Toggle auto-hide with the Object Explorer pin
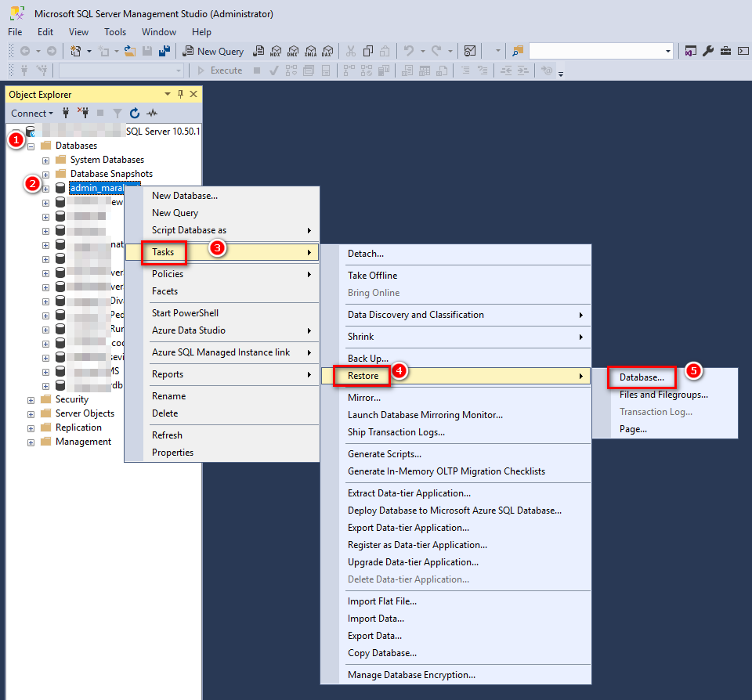752x700 pixels. click(x=179, y=94)
